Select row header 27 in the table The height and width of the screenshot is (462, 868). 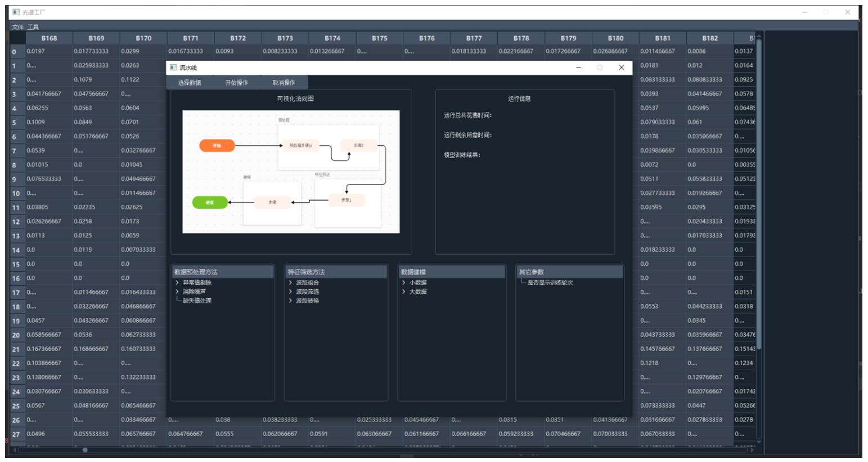[x=17, y=434]
